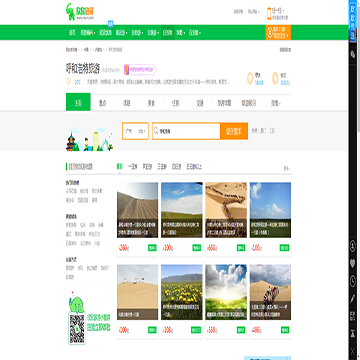Click the first orange location pin icon
This screenshot has width=360, height=360.
click(x=250, y=79)
